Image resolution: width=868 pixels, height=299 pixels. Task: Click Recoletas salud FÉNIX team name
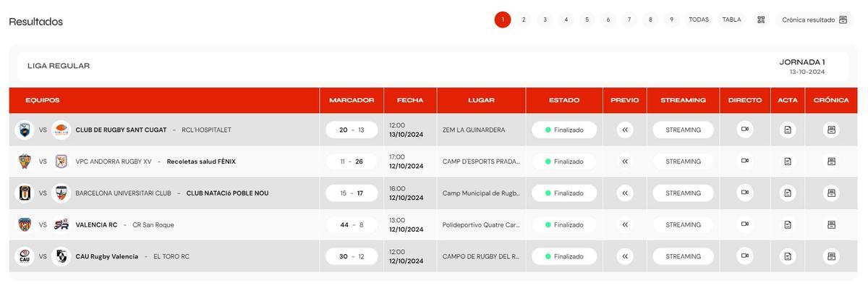[201, 161]
